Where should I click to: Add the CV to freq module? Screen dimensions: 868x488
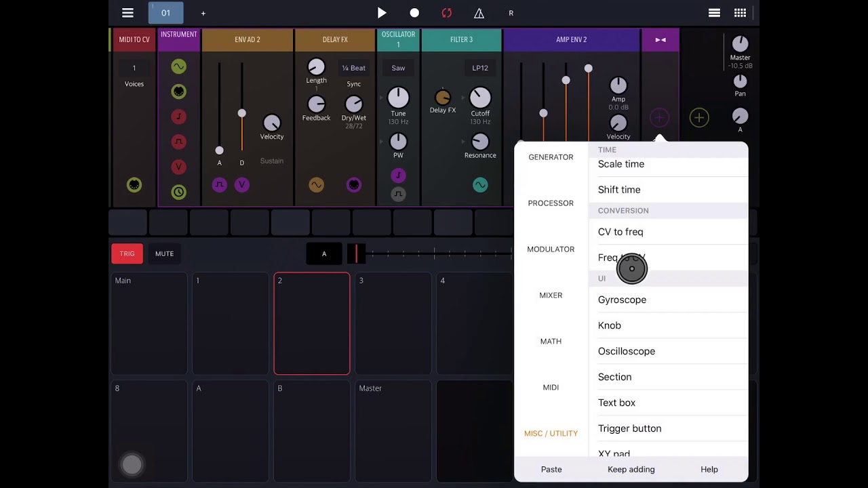coord(668,232)
